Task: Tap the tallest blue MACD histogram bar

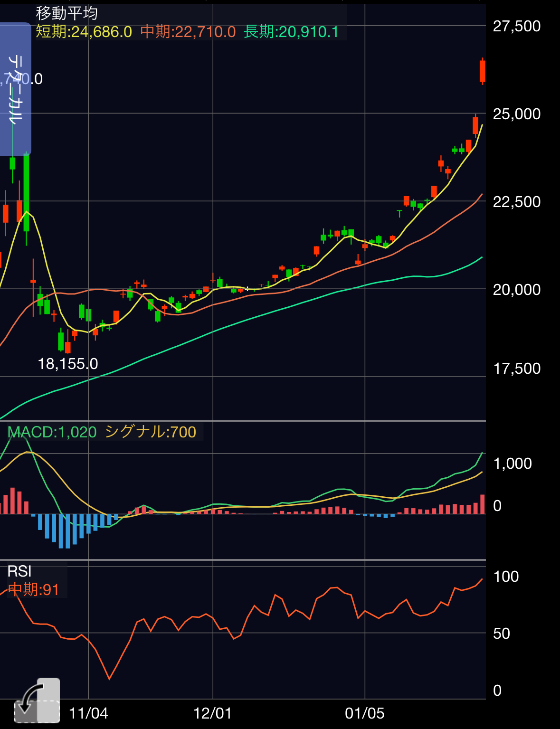Action: click(x=61, y=531)
